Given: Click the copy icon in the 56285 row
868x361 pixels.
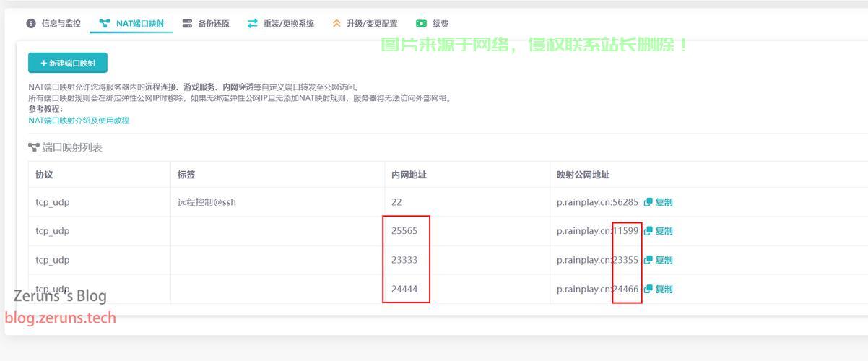Looking at the screenshot, I should point(648,202).
